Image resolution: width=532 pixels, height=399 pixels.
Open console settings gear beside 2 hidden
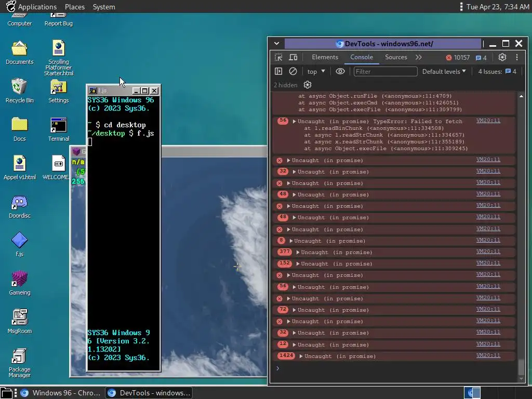[308, 85]
